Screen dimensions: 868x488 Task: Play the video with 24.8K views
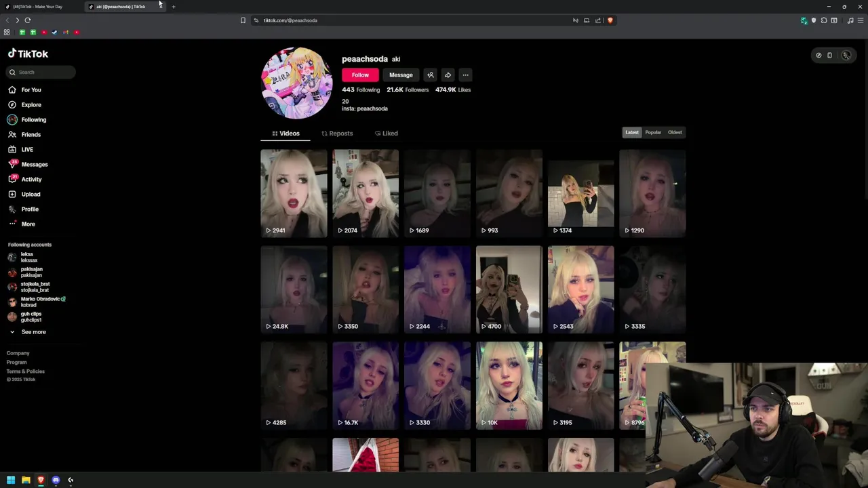coord(294,289)
